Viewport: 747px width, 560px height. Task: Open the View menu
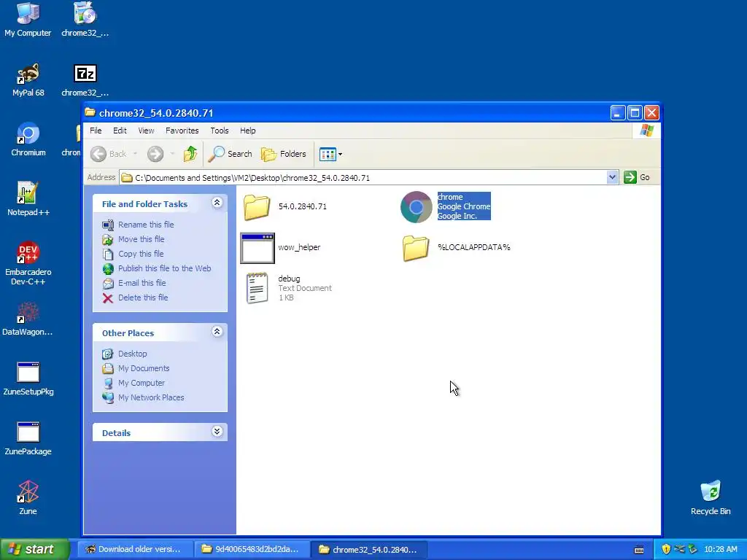(146, 131)
